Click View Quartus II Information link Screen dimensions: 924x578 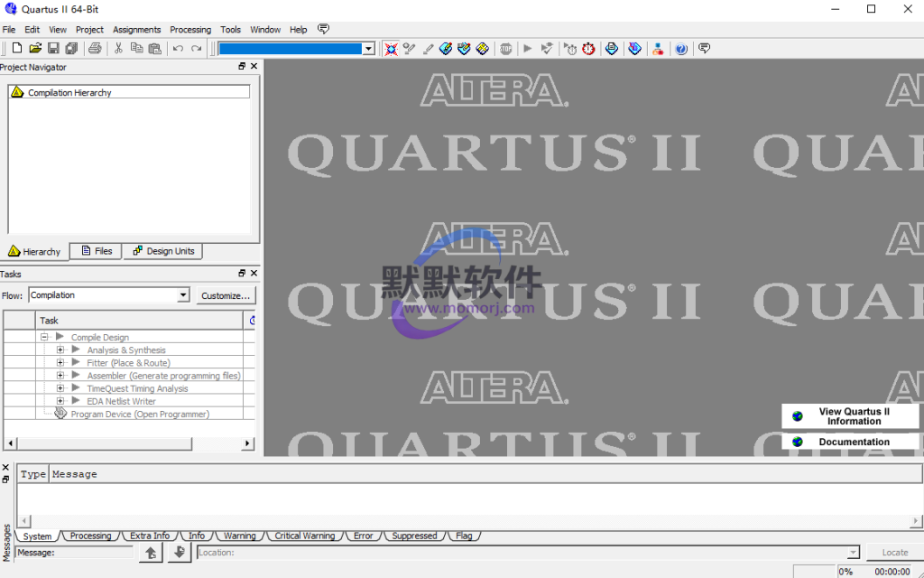850,416
